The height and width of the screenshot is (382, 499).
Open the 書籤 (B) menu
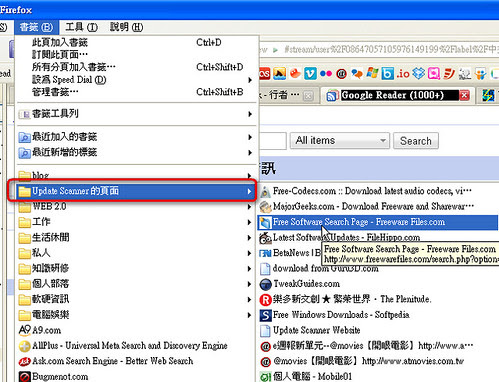pyautogui.click(x=36, y=27)
